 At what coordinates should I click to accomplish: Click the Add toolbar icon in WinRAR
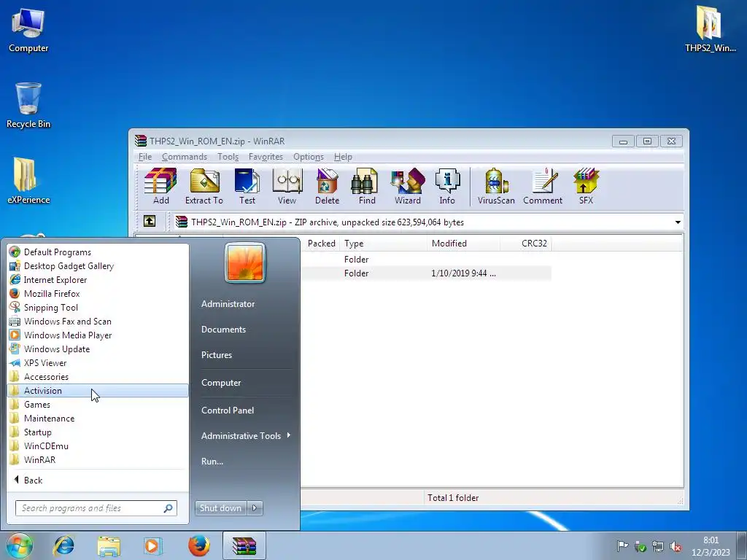click(x=160, y=186)
